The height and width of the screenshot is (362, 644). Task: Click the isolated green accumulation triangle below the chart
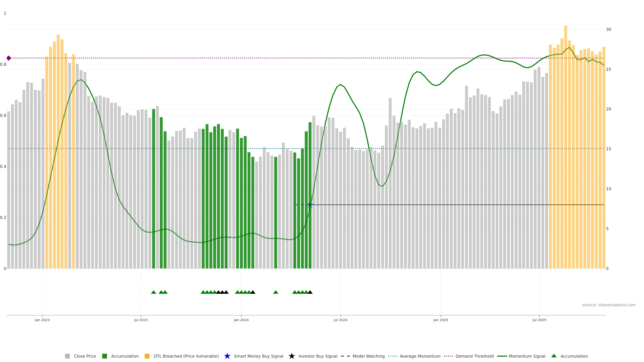tap(276, 292)
